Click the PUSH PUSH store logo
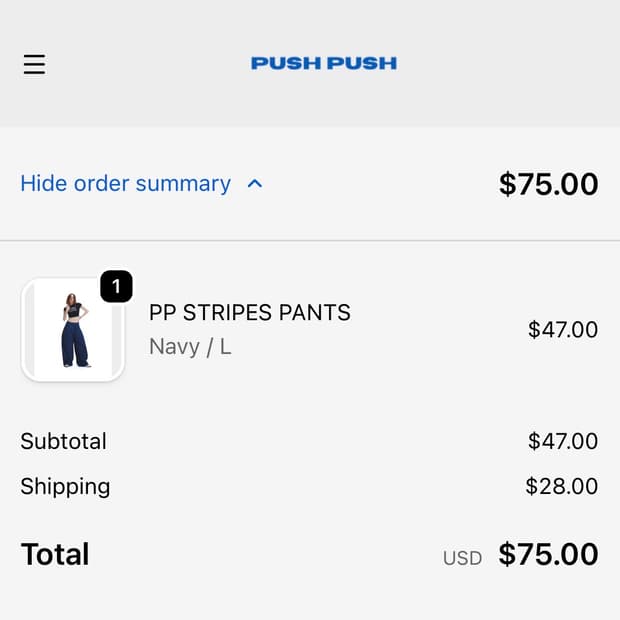 pos(323,63)
